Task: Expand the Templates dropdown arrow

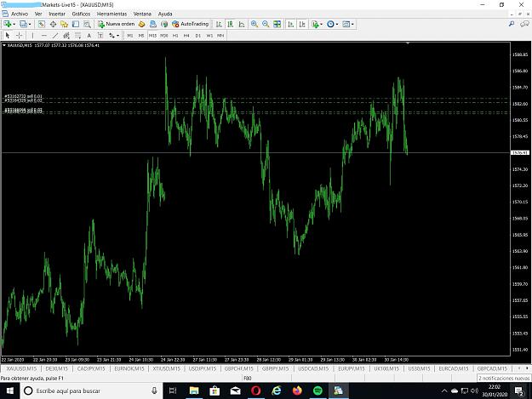Action: (x=352, y=24)
